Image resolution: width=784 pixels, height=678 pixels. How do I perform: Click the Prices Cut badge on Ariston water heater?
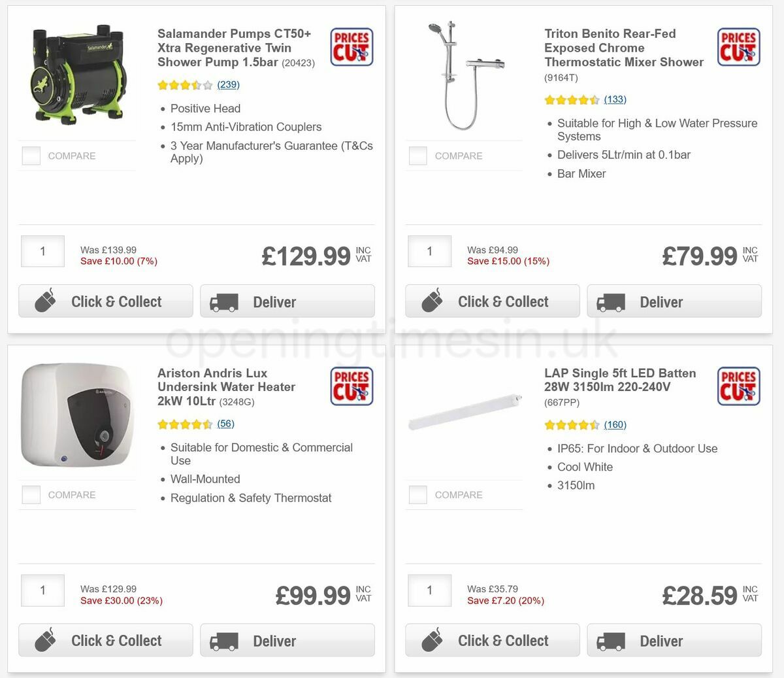[x=351, y=386]
